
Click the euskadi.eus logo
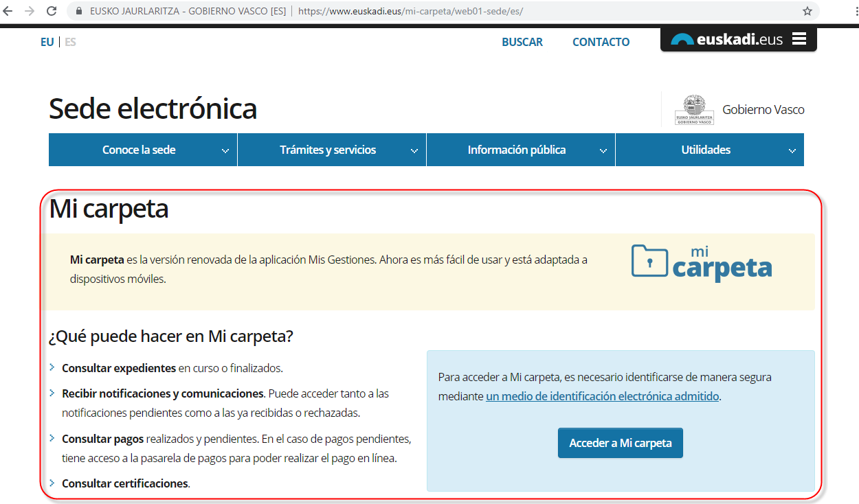(x=727, y=40)
